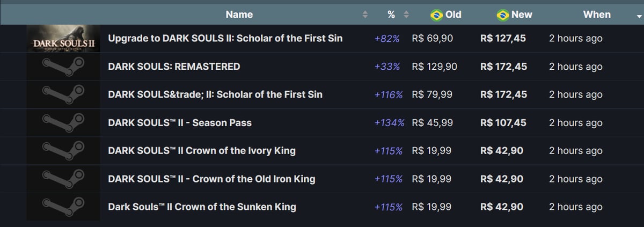
Task: Click Steam icon beside Scholar of the First Sin
Action: pos(63,94)
